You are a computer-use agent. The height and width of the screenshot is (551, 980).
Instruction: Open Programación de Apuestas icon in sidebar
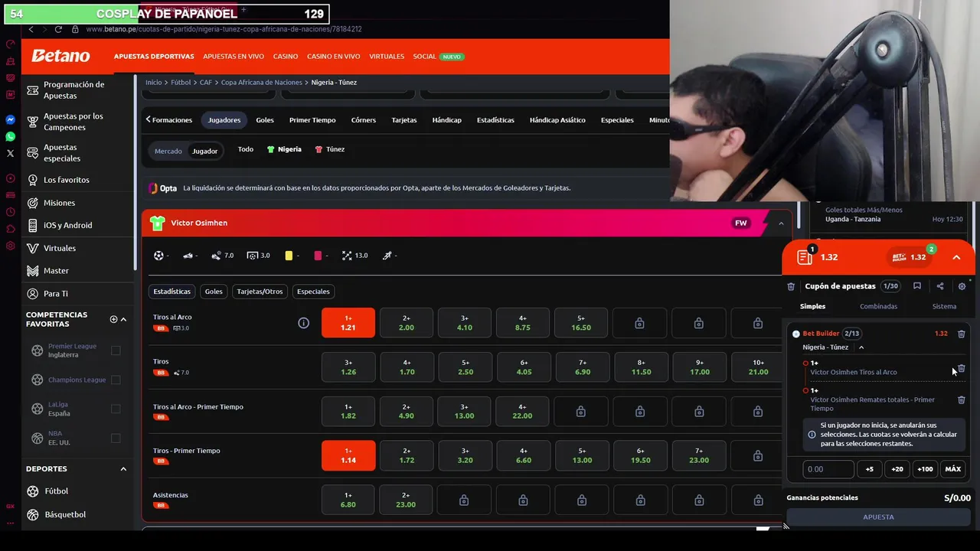click(x=32, y=90)
